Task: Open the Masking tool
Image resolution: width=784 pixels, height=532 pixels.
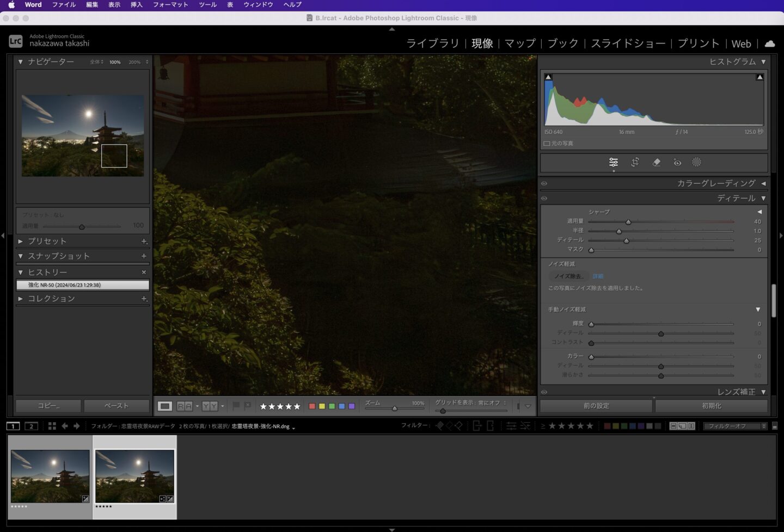Action: 696,162
